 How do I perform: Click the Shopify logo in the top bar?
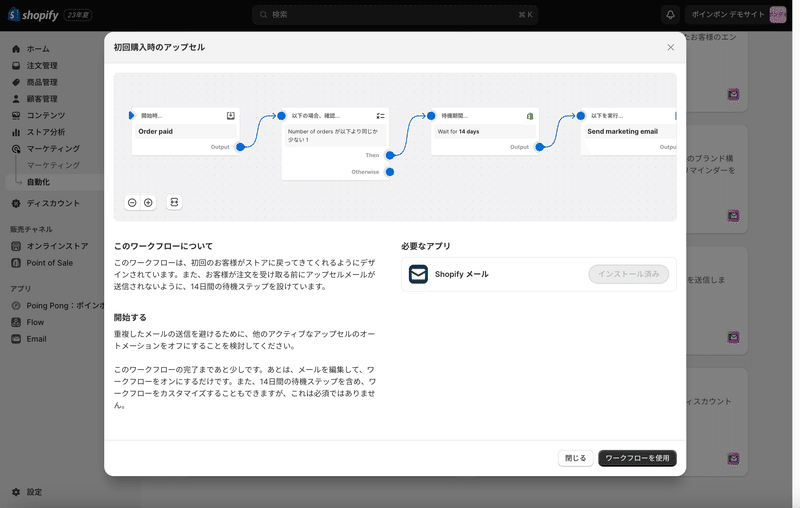click(33, 15)
